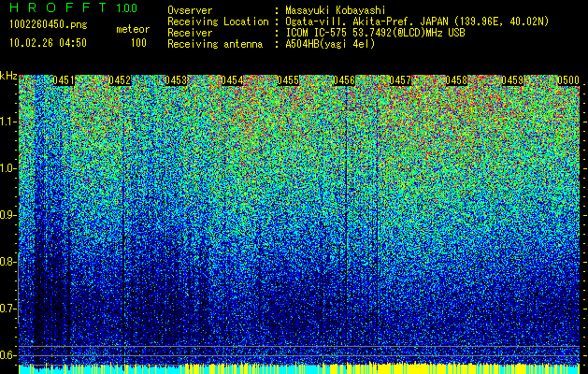Click the kHz axis unit label

click(8, 76)
